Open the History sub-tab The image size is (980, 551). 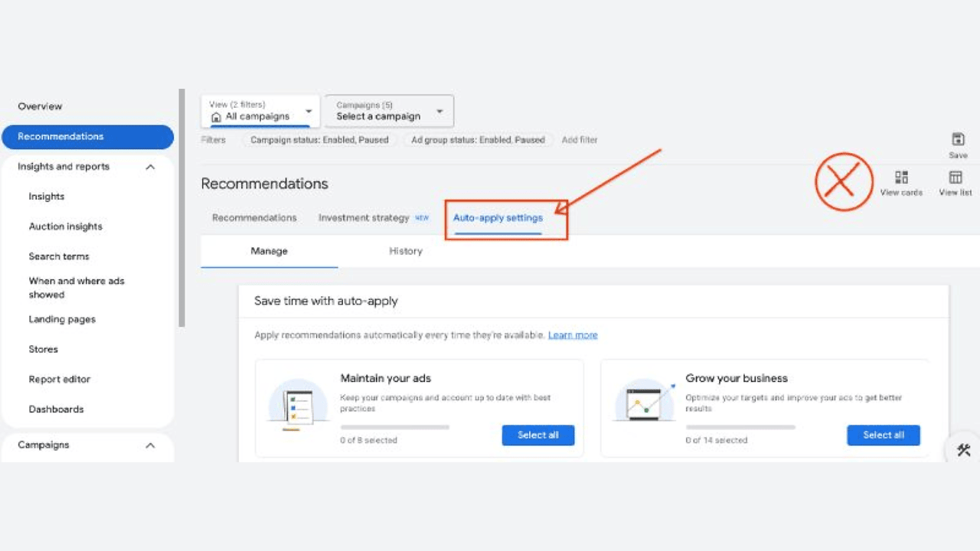(x=405, y=251)
